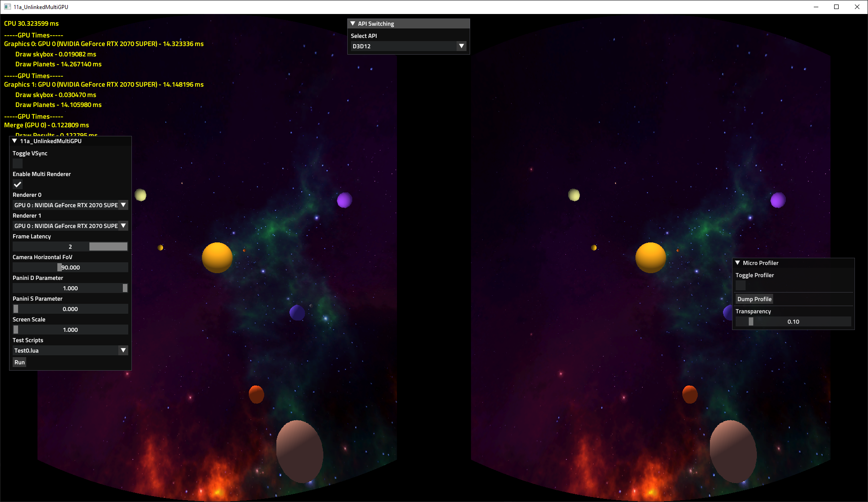Click the Camera Horizontal FoV input field
The width and height of the screenshot is (868, 502).
coord(70,267)
